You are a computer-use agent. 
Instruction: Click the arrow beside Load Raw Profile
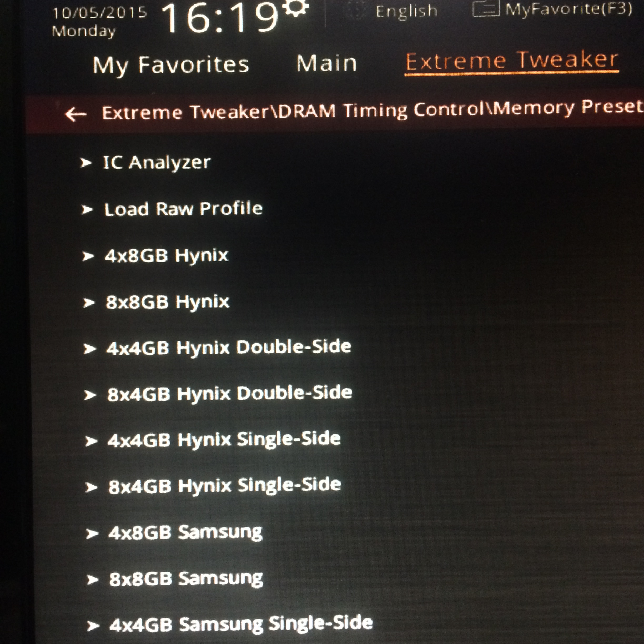pos(87,210)
